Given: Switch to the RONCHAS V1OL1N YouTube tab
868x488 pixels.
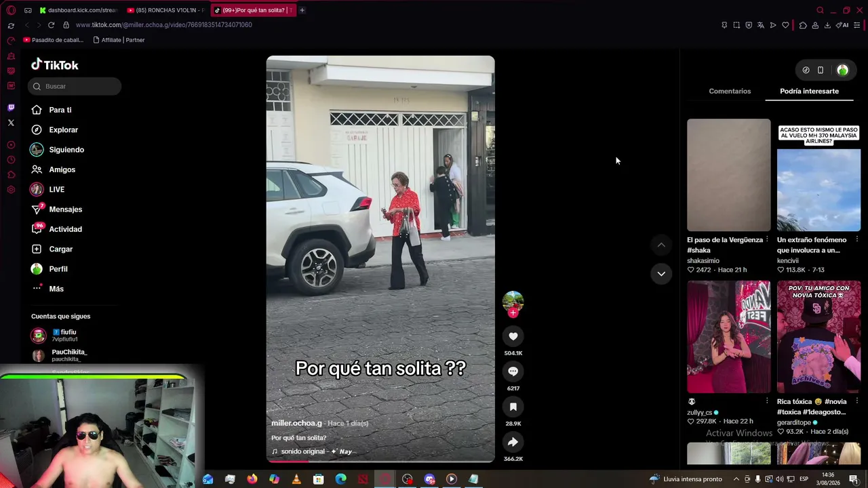Looking at the screenshot, I should 166,10.
